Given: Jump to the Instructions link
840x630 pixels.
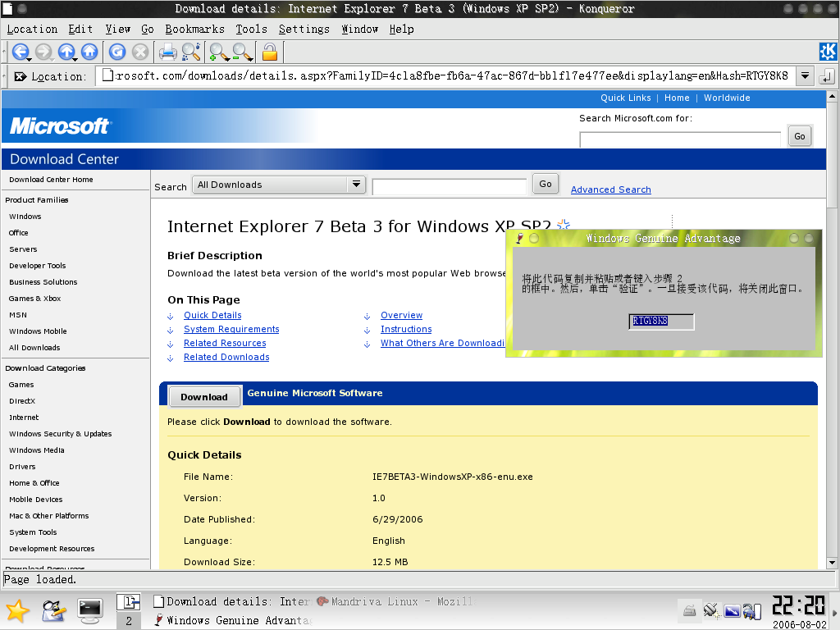Looking at the screenshot, I should pos(406,329).
